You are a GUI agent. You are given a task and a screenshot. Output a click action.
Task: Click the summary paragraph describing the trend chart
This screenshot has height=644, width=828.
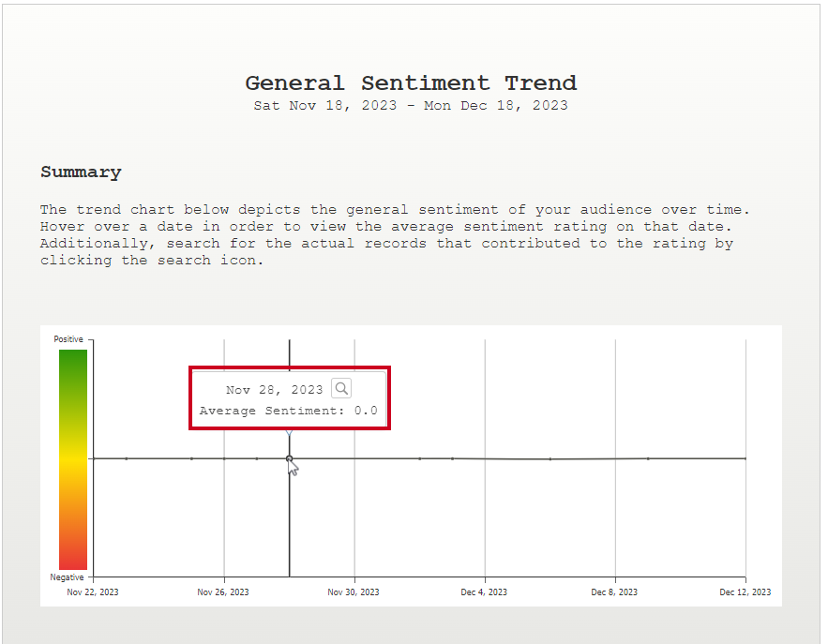pos(395,235)
